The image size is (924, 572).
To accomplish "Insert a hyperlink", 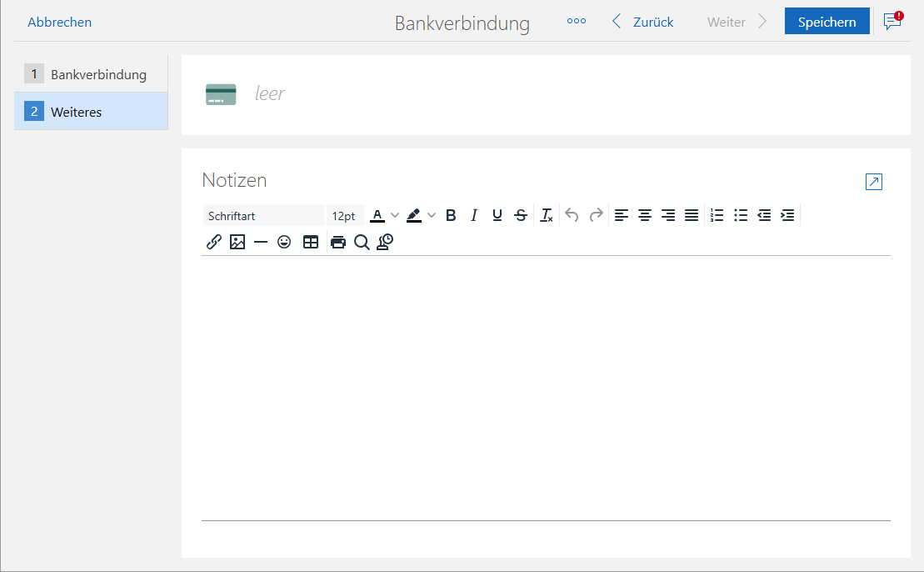I will click(x=213, y=242).
